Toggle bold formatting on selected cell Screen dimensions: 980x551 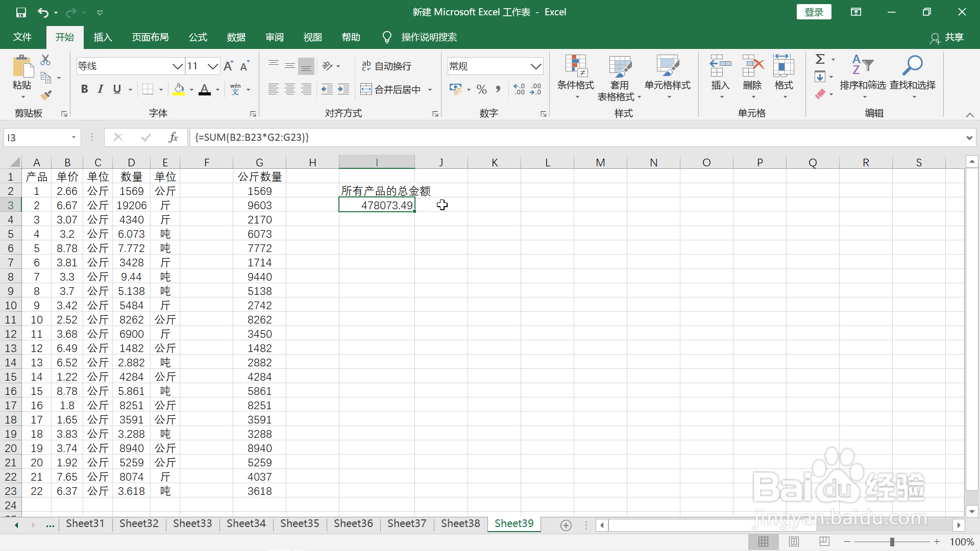pos(84,89)
